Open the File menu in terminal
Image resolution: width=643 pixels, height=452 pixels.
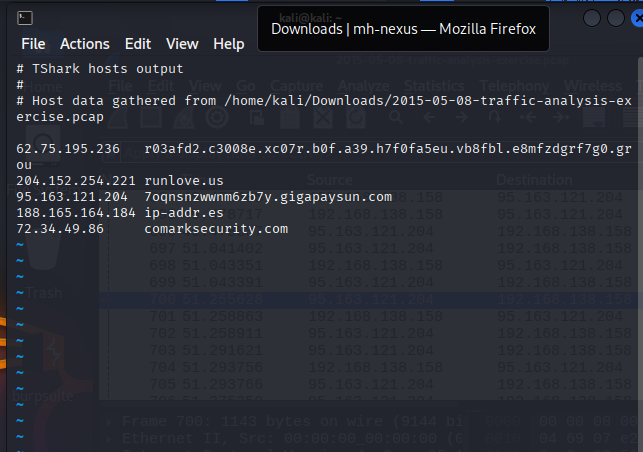coord(33,44)
